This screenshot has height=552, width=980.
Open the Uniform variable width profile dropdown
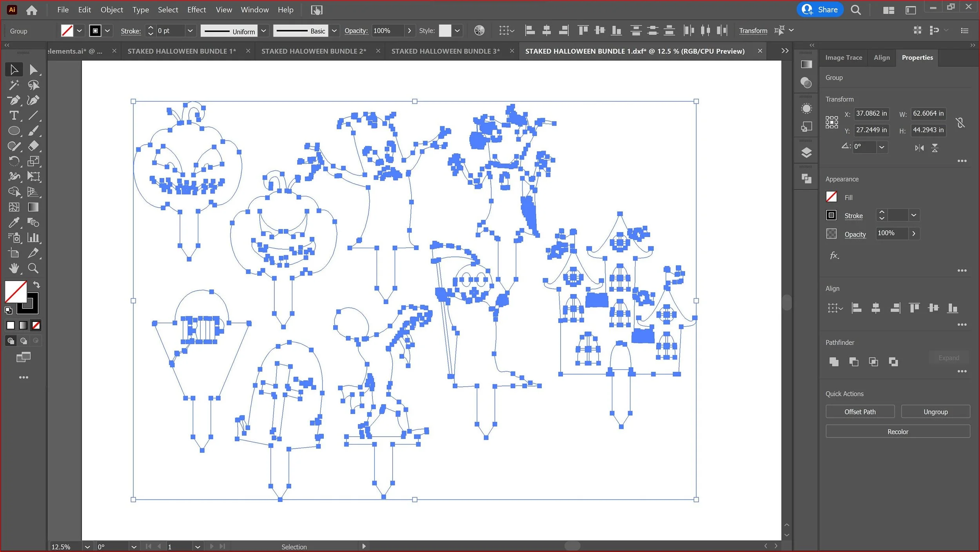click(264, 31)
